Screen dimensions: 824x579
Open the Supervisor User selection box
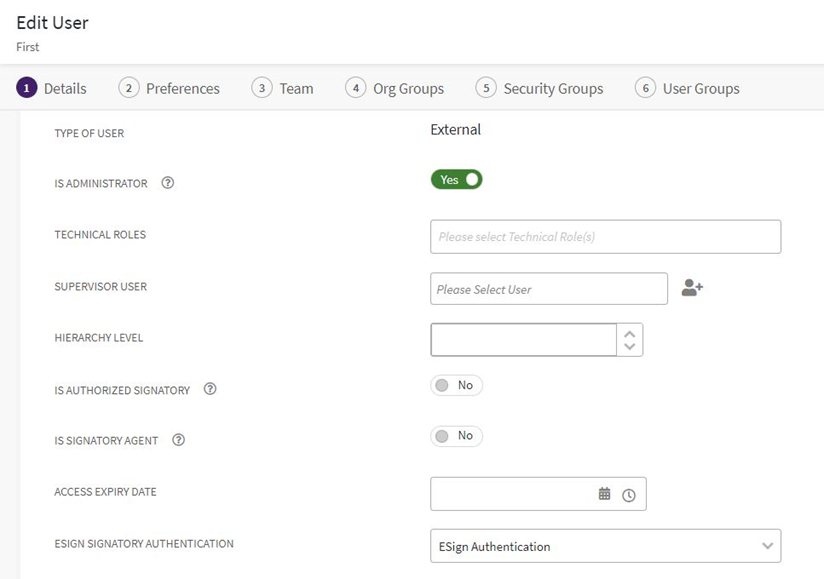(x=548, y=289)
